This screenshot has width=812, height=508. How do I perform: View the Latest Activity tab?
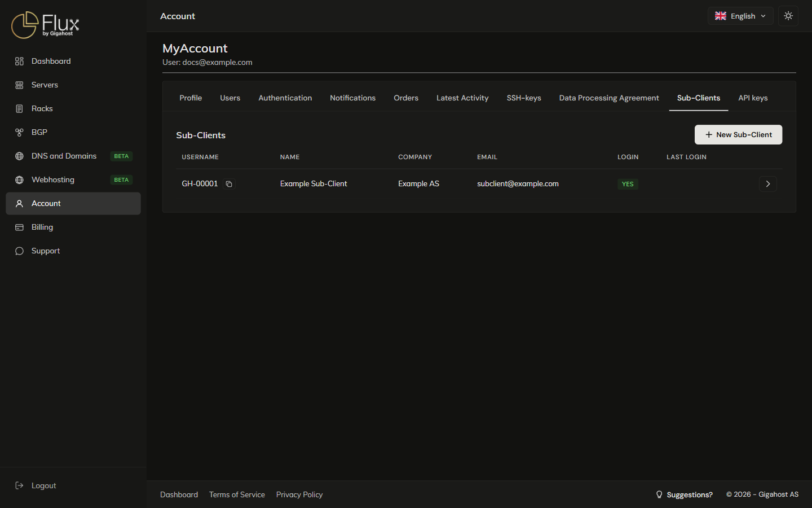tap(462, 98)
